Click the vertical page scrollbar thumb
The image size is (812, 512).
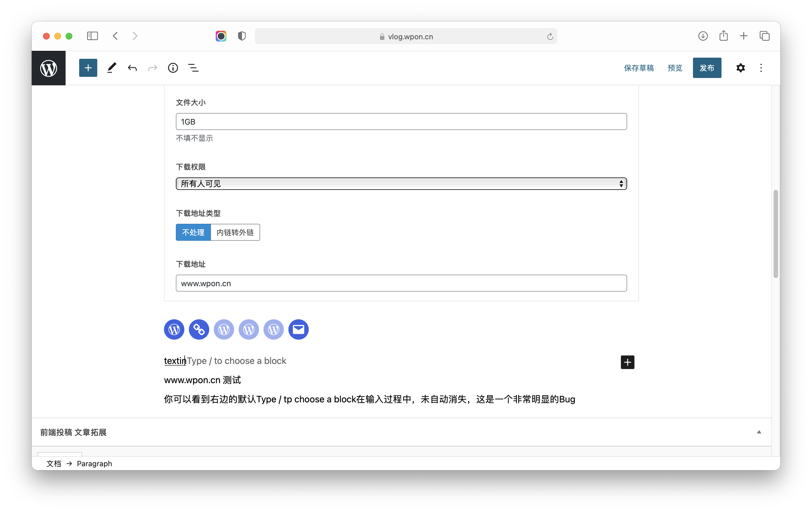pos(776,234)
